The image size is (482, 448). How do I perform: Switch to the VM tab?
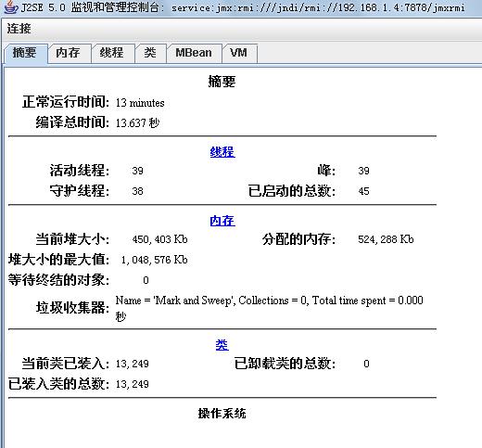(239, 53)
